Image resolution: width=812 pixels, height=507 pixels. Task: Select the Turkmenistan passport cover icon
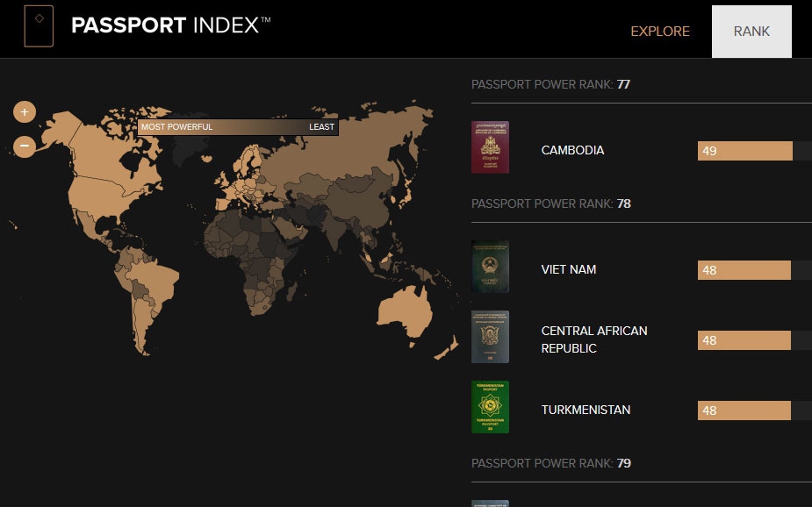point(490,406)
